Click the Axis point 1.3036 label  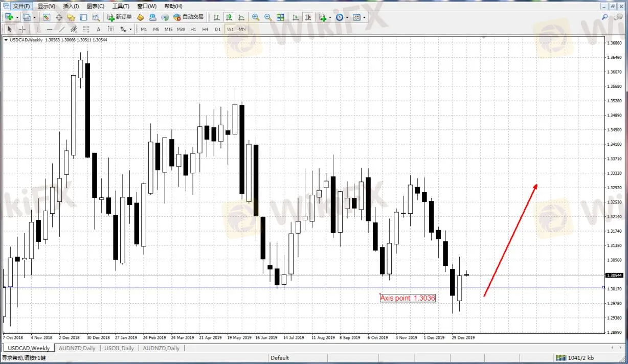(408, 298)
